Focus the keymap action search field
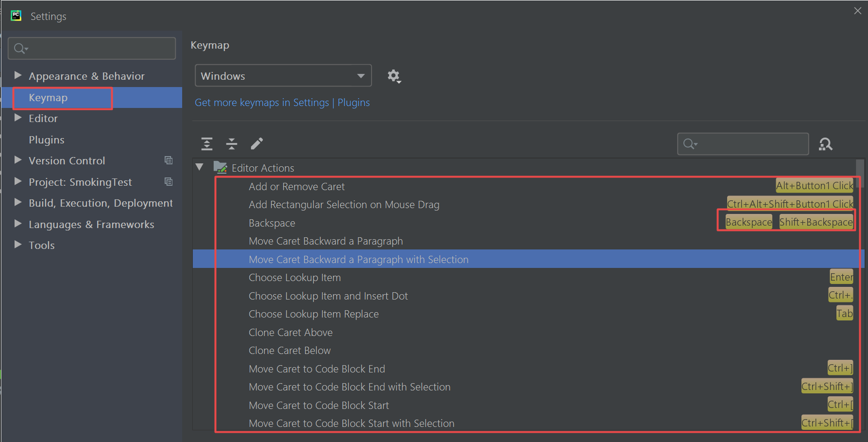Screen dimensions: 868x442 pyautogui.click(x=743, y=144)
